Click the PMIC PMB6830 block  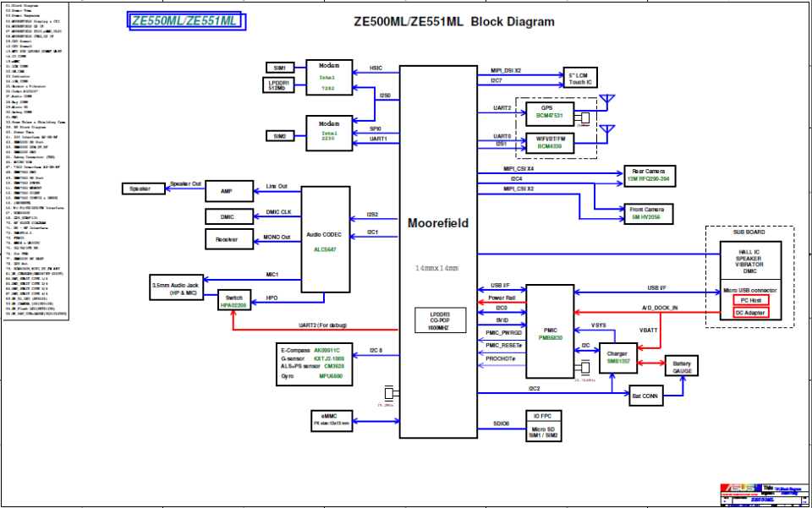click(548, 330)
